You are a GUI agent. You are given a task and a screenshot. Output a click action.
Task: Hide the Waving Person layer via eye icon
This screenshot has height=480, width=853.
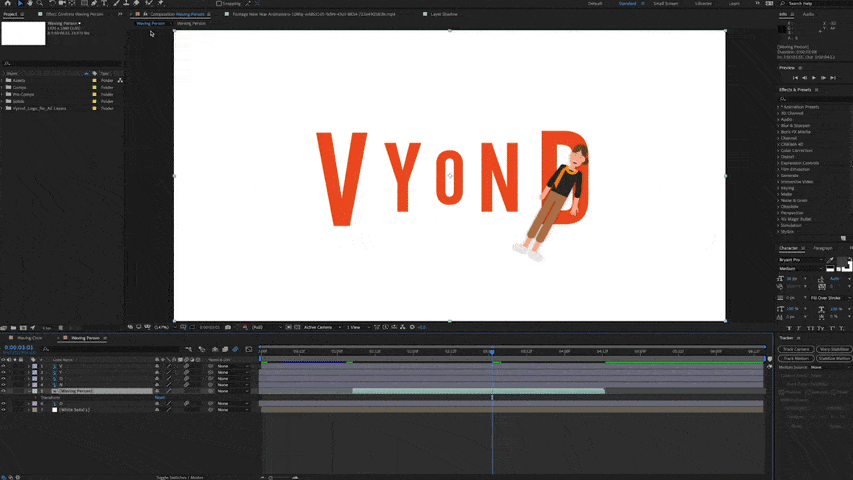(x=3, y=391)
